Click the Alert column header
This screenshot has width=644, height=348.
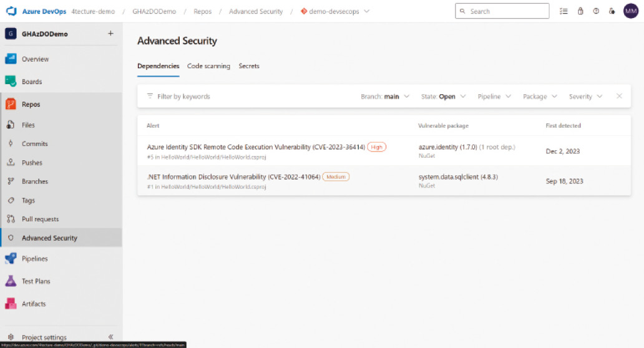(153, 125)
